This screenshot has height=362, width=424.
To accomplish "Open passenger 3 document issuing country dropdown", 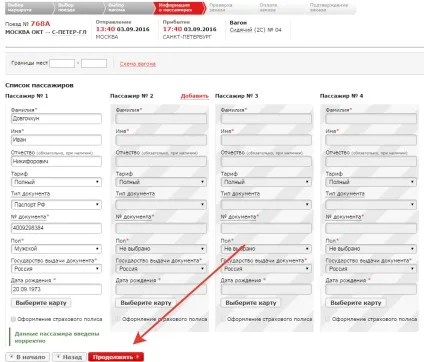I will [x=266, y=269].
